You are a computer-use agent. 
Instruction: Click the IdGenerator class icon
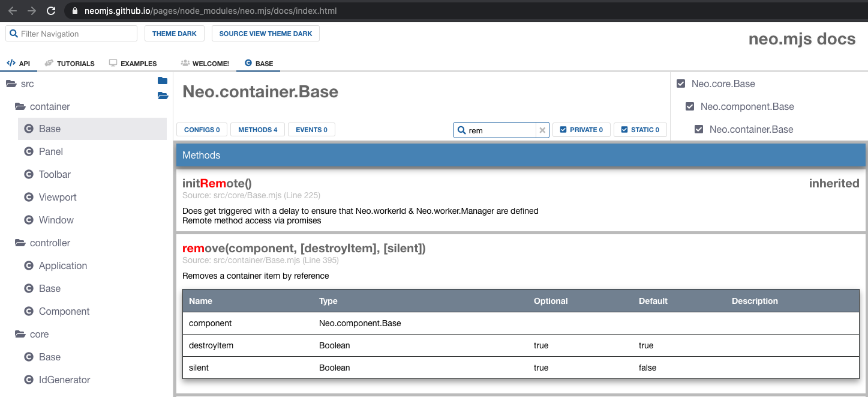28,380
